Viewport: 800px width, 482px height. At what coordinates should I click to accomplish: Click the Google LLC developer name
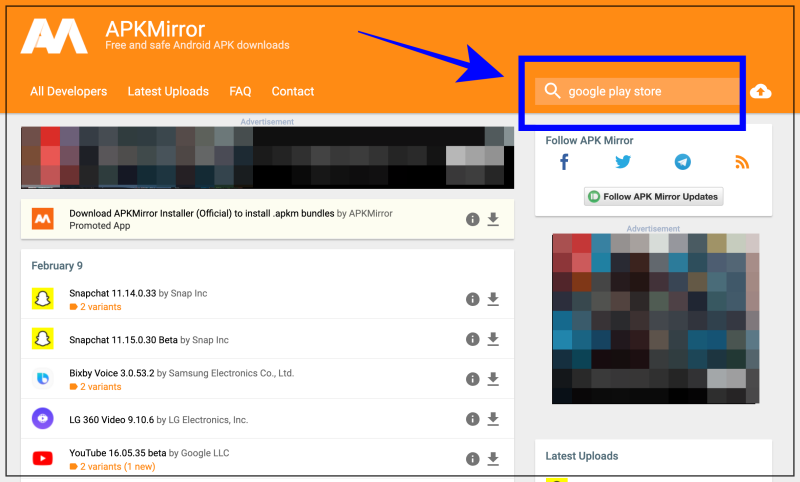click(205, 453)
